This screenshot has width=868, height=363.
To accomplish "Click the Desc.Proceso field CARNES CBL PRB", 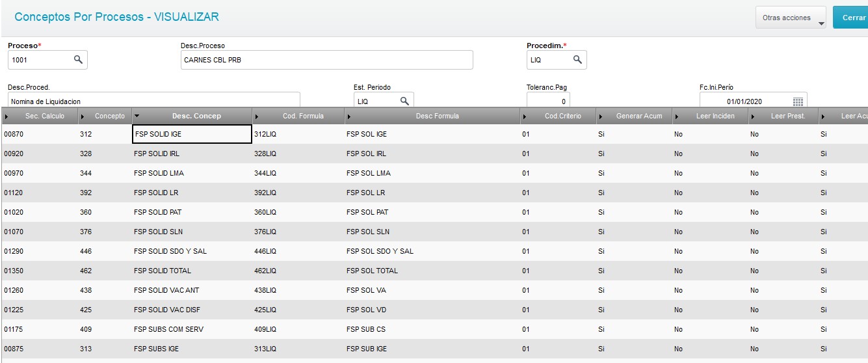I will (x=326, y=59).
